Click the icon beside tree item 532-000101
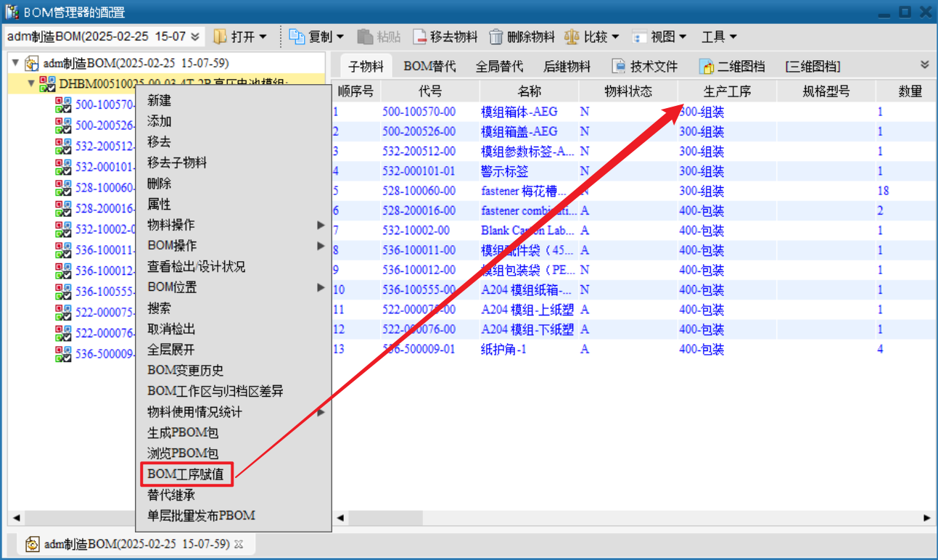 point(63,167)
